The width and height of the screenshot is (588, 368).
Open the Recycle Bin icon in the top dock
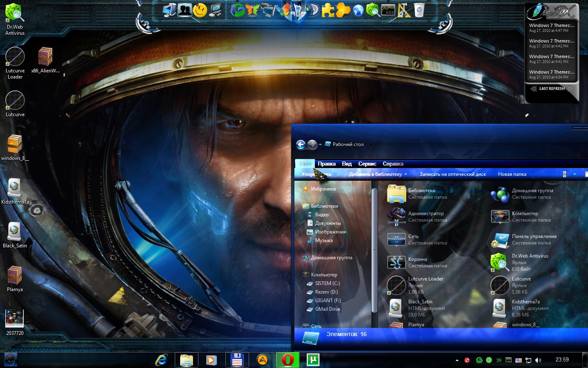(x=419, y=10)
